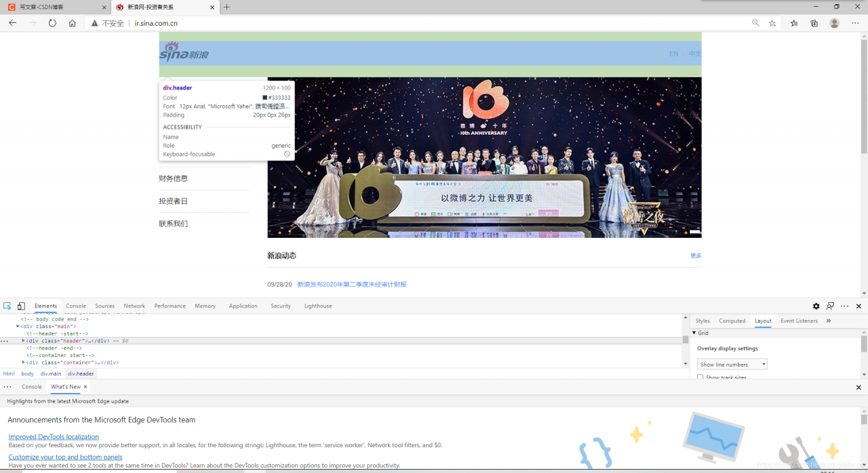
Task: Switch page language to 中文
Action: tap(694, 54)
